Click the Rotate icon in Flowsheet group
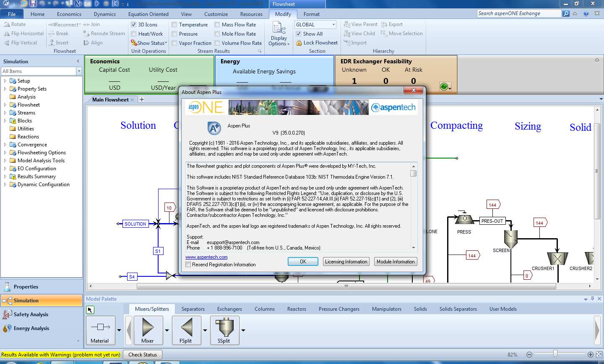 [x=7, y=24]
